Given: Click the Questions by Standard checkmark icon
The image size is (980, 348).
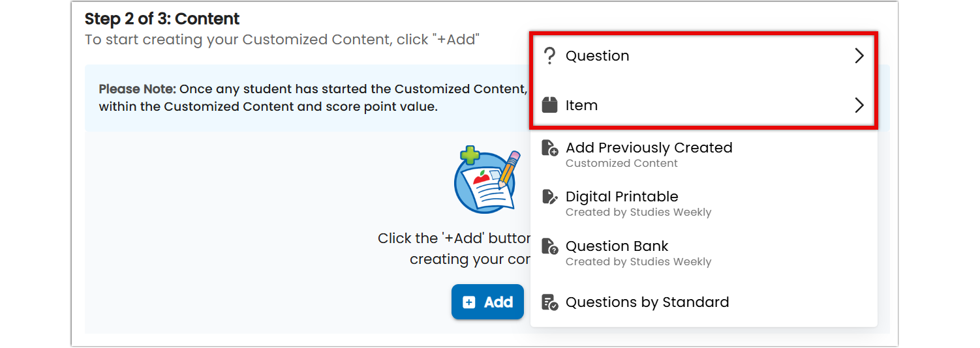Looking at the screenshot, I should pyautogui.click(x=549, y=302).
